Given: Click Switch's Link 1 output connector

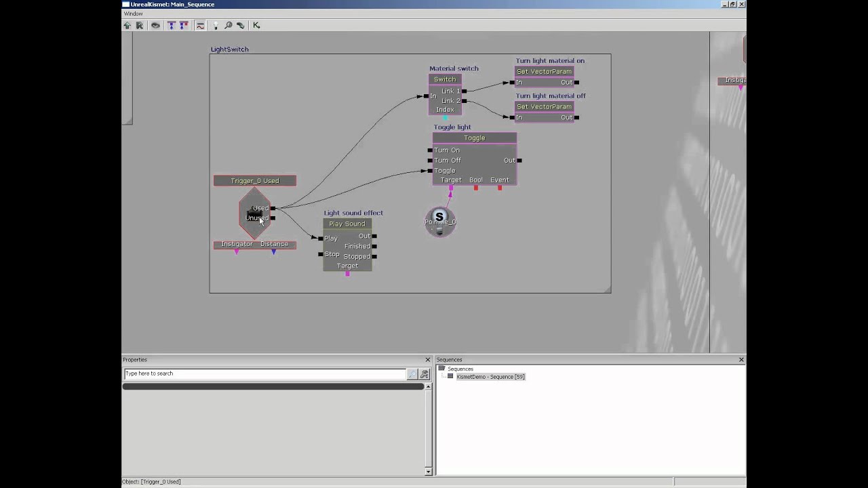Looking at the screenshot, I should click(x=464, y=91).
